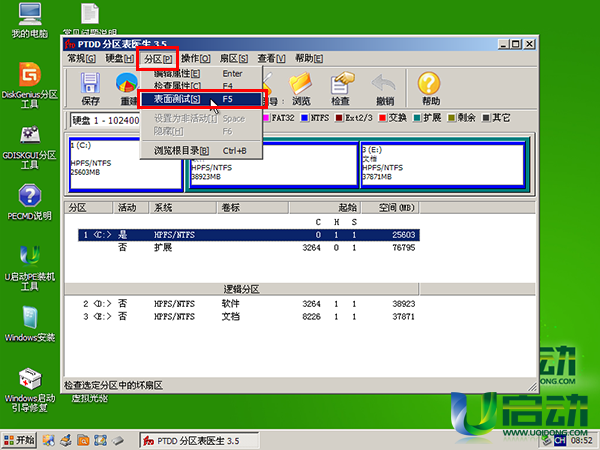Select the document icon above 常见问题说明
This screenshot has width=600, height=450.
(90, 14)
